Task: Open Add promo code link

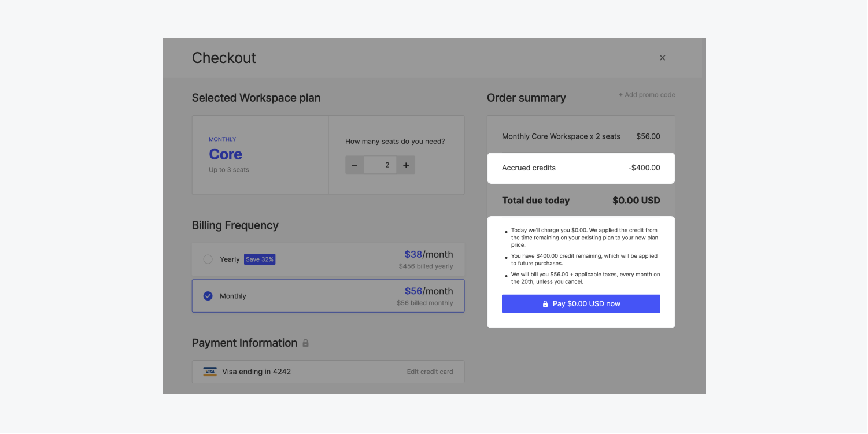Action: [x=647, y=95]
